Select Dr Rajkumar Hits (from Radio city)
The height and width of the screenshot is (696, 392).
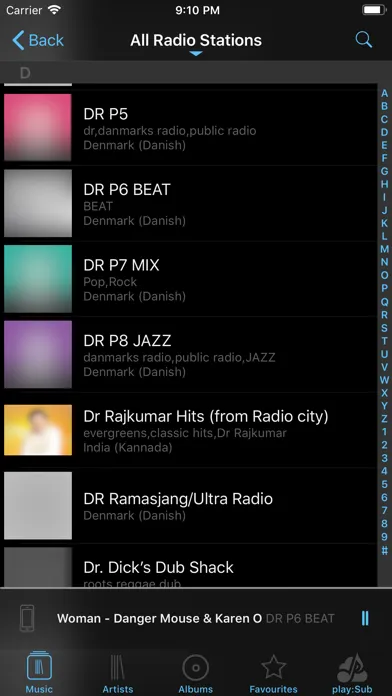click(189, 430)
